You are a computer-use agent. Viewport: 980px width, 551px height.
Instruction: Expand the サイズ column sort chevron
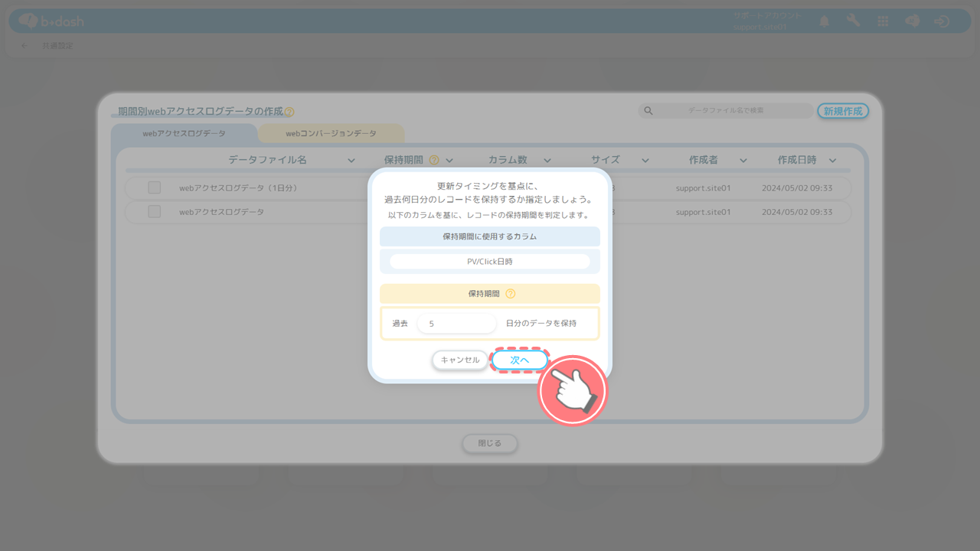point(645,160)
